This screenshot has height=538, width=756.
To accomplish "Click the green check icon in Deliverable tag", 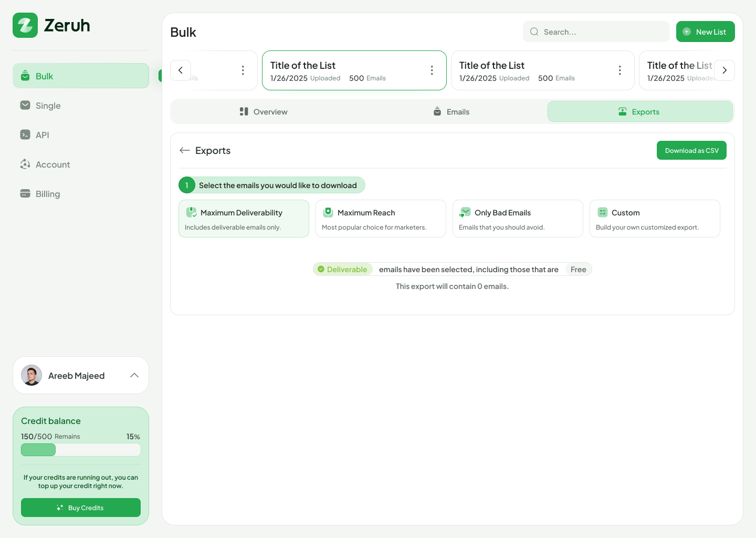I will click(x=321, y=269).
